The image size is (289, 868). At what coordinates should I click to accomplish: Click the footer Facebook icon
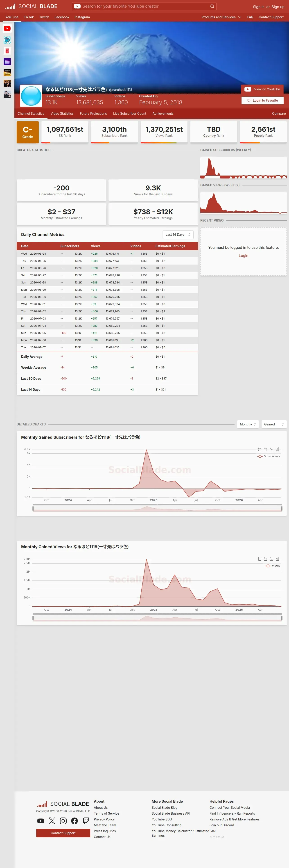74,821
